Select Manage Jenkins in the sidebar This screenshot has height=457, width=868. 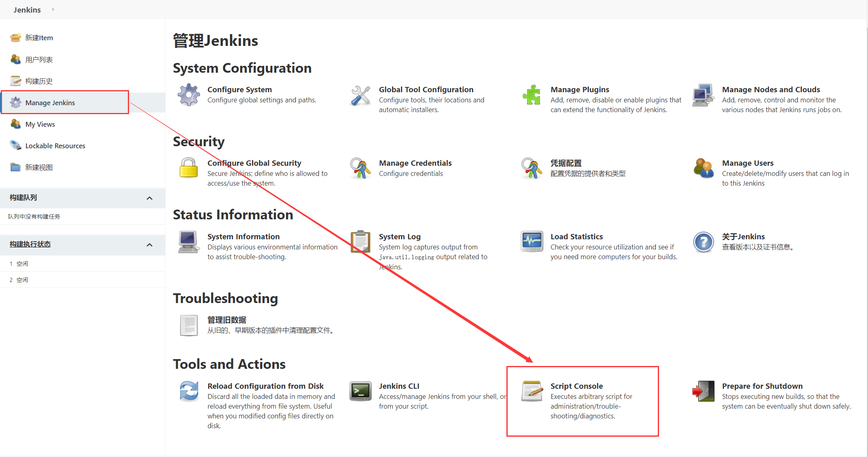tap(50, 103)
